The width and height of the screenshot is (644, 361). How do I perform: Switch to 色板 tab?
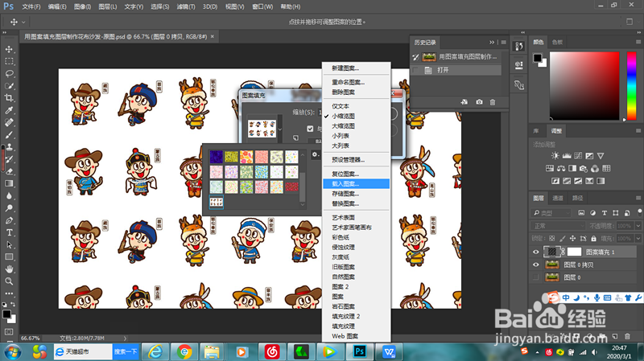tap(557, 43)
